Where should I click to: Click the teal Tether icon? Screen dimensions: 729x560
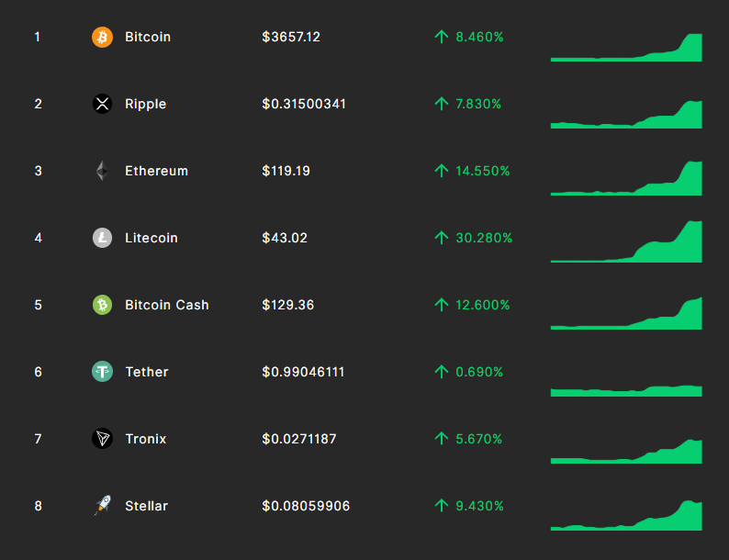click(102, 371)
